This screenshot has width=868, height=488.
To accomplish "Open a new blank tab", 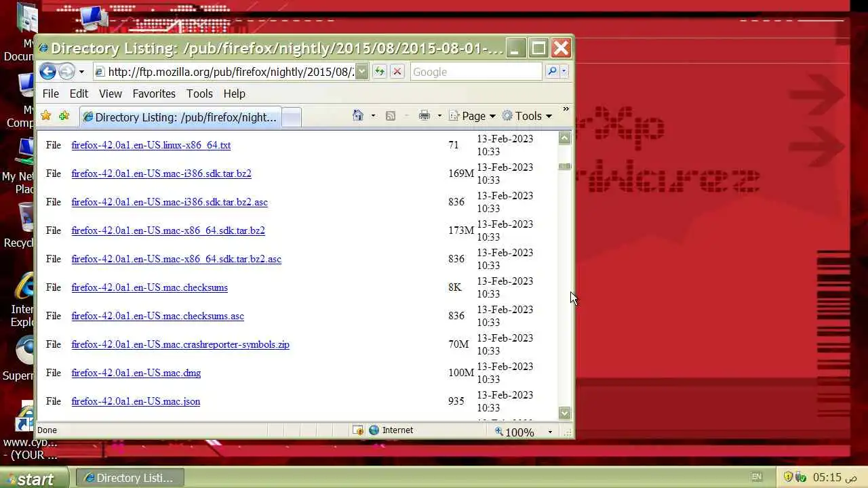I will pos(292,117).
